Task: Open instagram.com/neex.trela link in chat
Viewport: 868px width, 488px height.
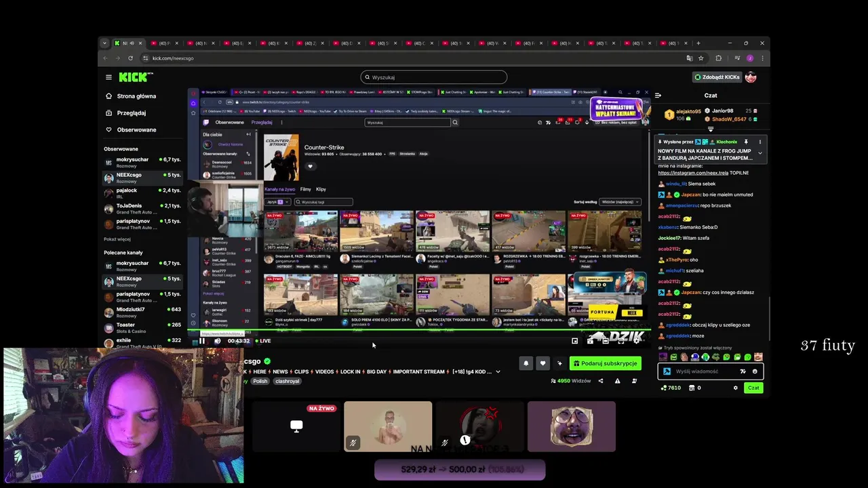Action: point(693,173)
